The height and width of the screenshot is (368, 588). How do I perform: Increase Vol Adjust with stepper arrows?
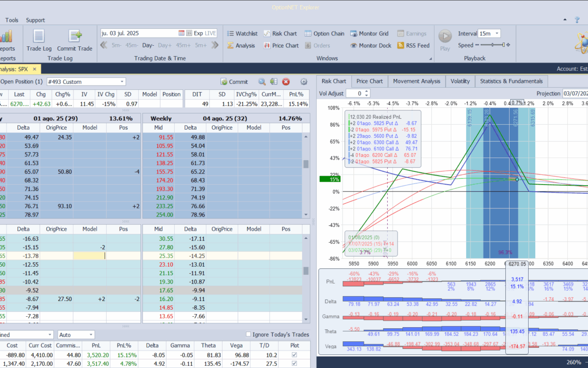pos(367,91)
